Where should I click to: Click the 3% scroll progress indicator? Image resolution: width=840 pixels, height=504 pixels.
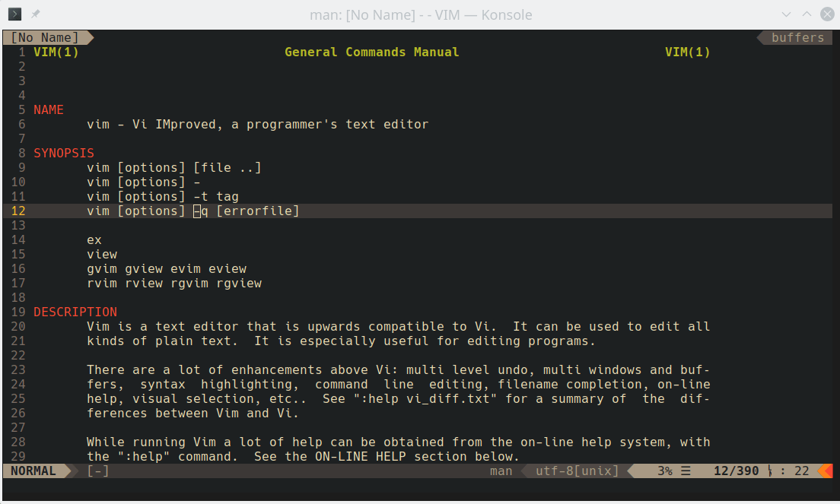pyautogui.click(x=663, y=471)
